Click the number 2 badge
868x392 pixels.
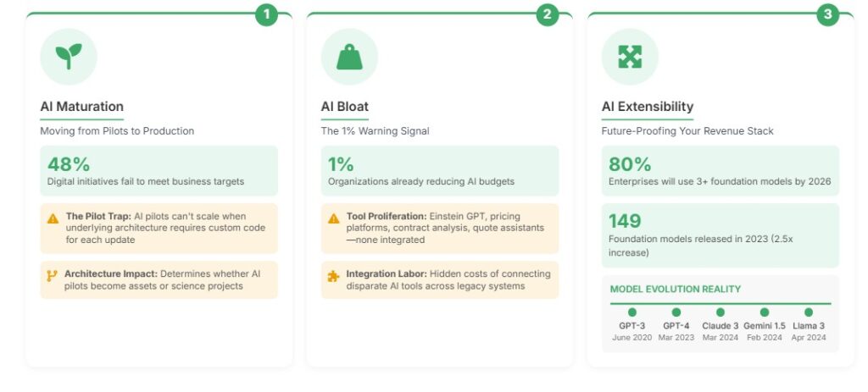(x=547, y=14)
